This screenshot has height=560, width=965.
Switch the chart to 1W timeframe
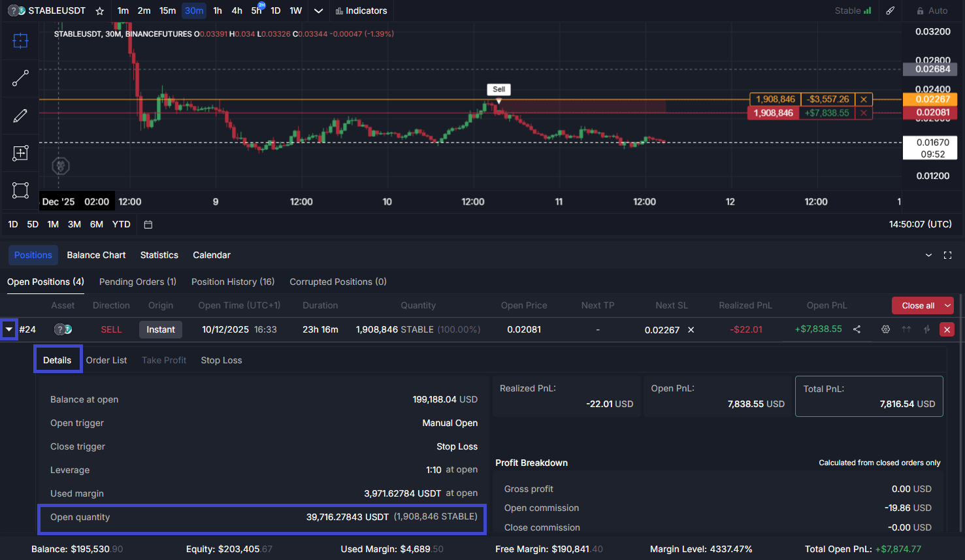point(296,11)
